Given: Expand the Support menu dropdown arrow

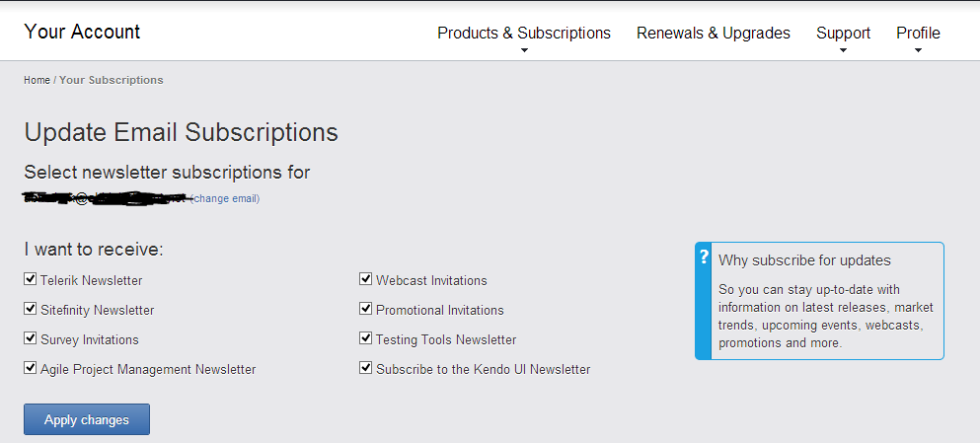Looking at the screenshot, I should (x=843, y=50).
